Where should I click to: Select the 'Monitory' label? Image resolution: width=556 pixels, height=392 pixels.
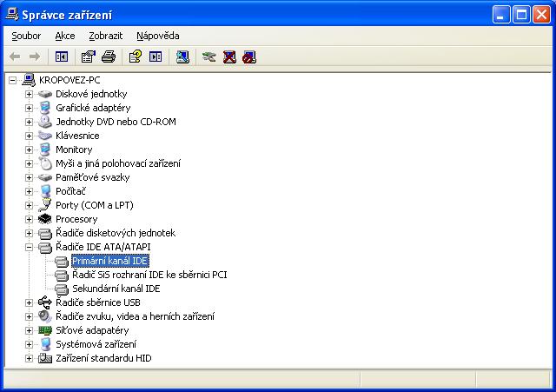coord(74,149)
